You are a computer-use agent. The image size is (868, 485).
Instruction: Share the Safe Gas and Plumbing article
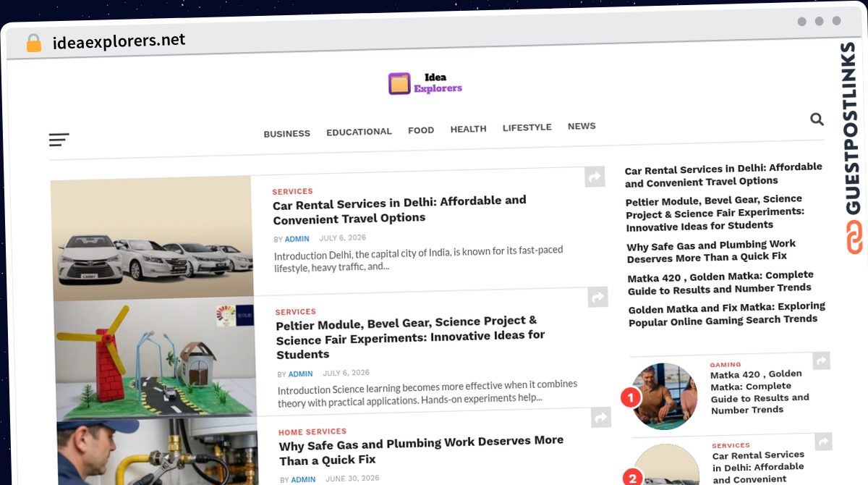tap(600, 417)
